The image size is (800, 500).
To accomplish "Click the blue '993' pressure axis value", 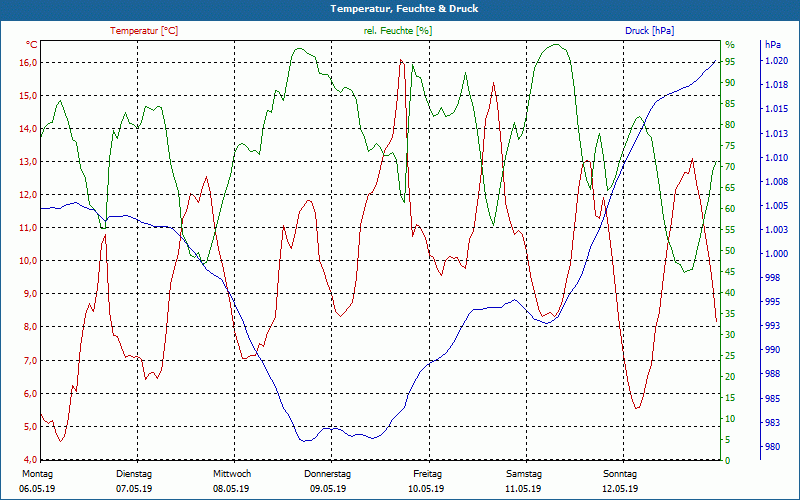I will coord(772,326).
